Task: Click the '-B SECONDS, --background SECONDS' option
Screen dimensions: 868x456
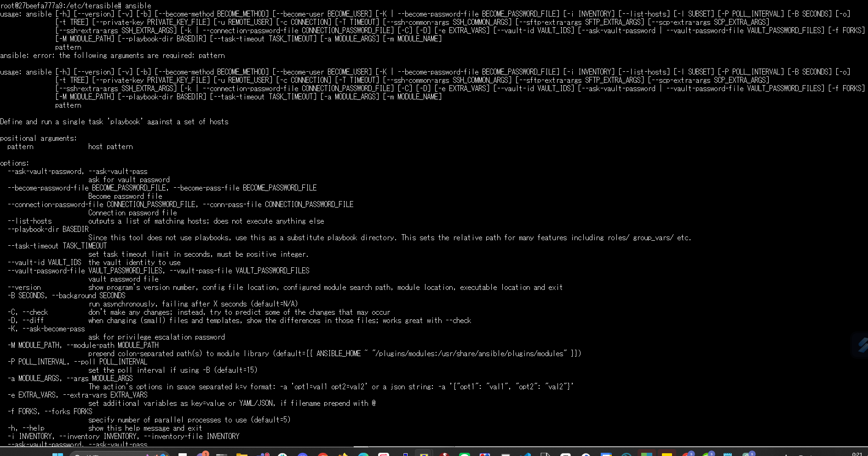Action: coord(66,295)
